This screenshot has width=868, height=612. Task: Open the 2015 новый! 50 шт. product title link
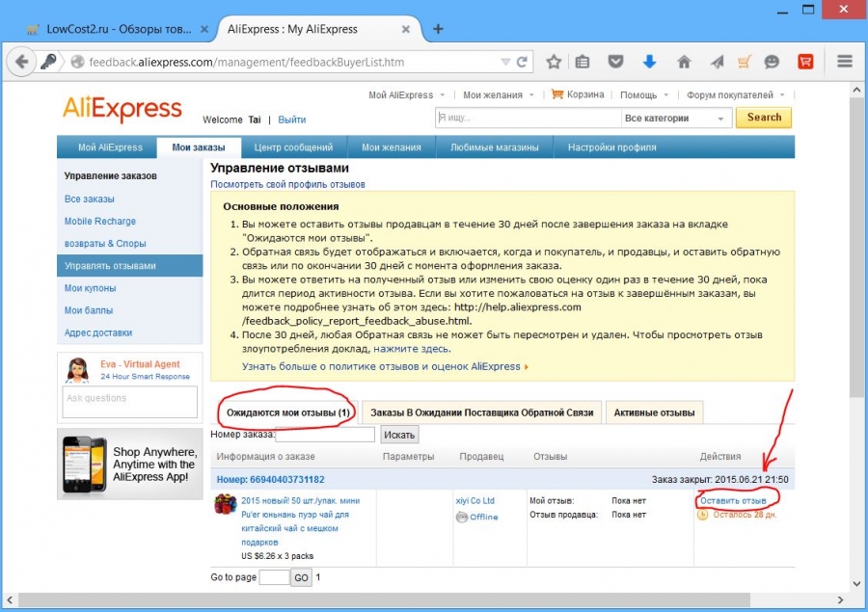[x=301, y=521]
